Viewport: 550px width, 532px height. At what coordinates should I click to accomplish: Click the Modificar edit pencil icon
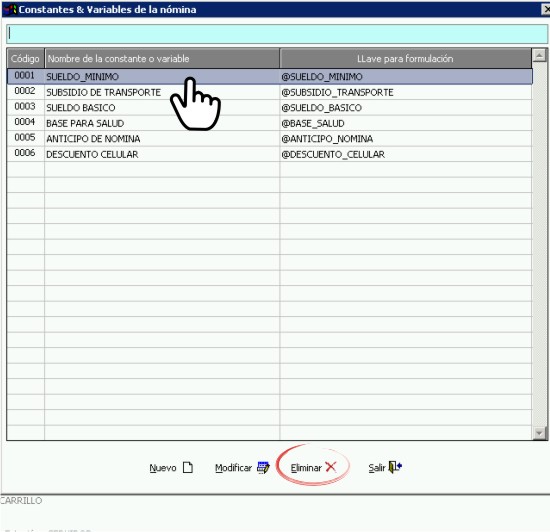pyautogui.click(x=263, y=467)
